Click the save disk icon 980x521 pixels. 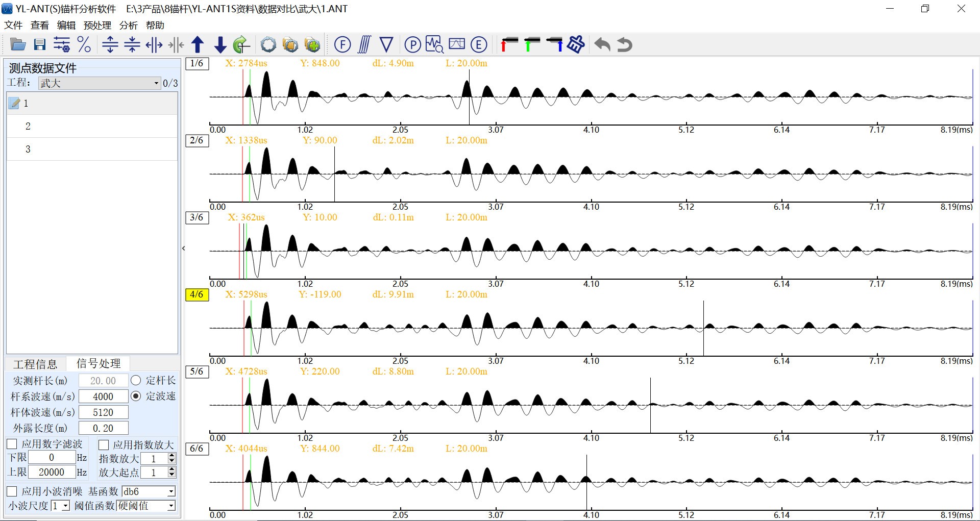click(x=40, y=45)
